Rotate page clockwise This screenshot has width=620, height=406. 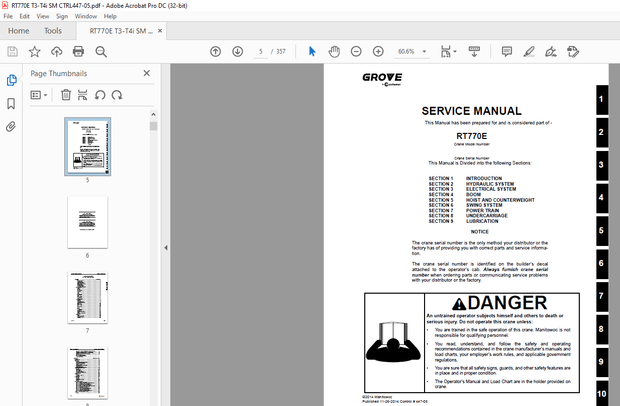tap(117, 95)
